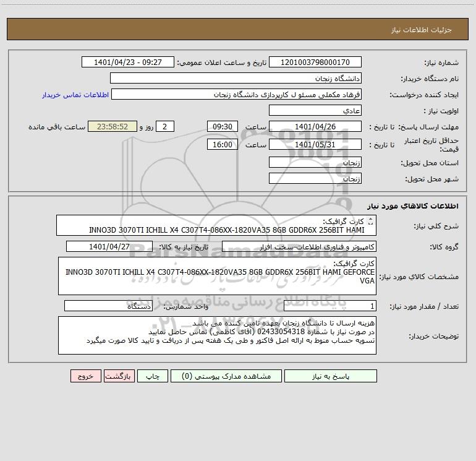Click the section title 'اطلاعات کالاهای مورد نیاز'
This screenshot has height=461, width=476.
(x=413, y=206)
